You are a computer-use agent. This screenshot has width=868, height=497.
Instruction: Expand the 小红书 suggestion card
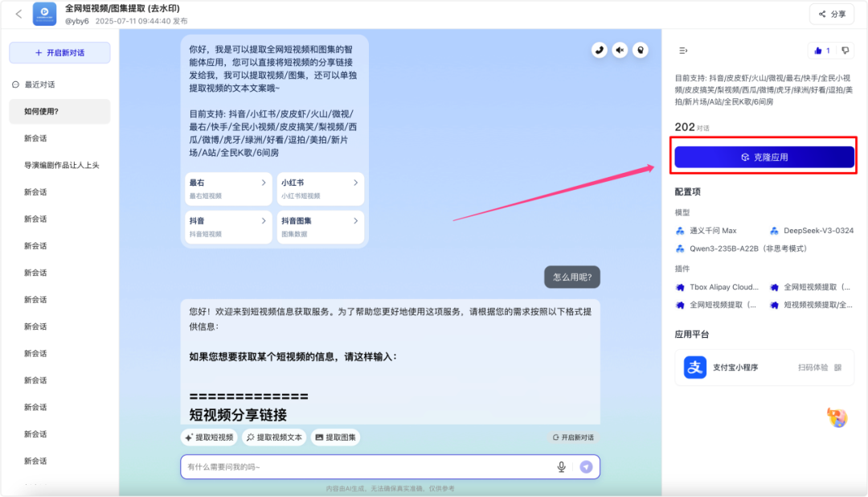pos(320,188)
